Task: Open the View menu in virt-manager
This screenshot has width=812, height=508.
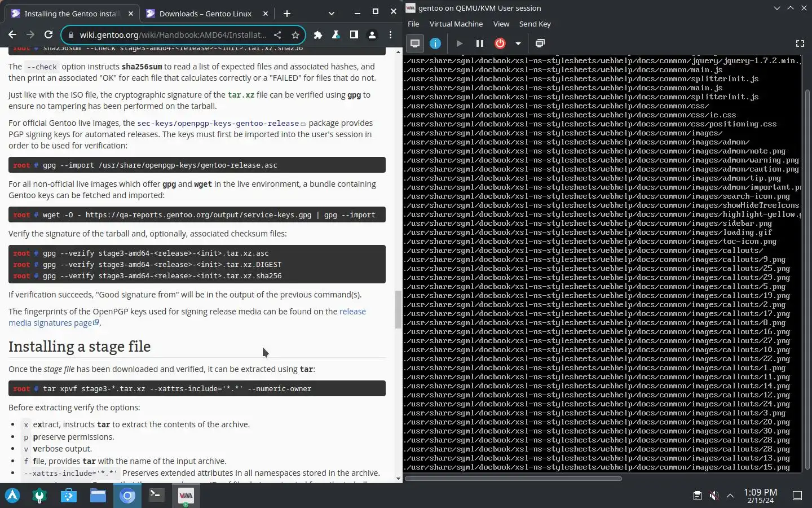Action: [501, 24]
